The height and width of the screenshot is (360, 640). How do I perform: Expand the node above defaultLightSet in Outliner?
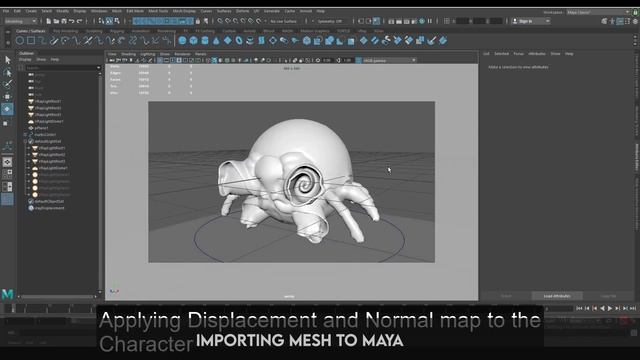coord(25,134)
